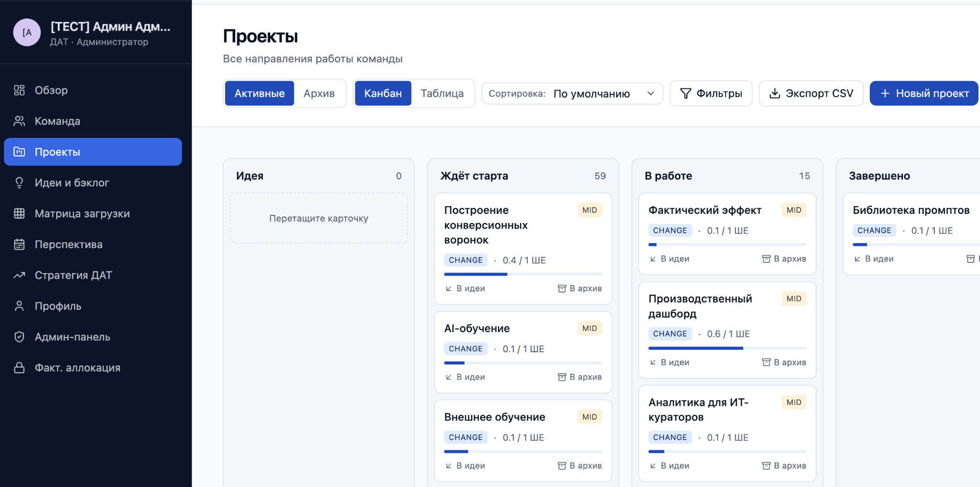Click CHANGE tag on Фактический эффект card
This screenshot has width=980, height=487.
(x=670, y=231)
